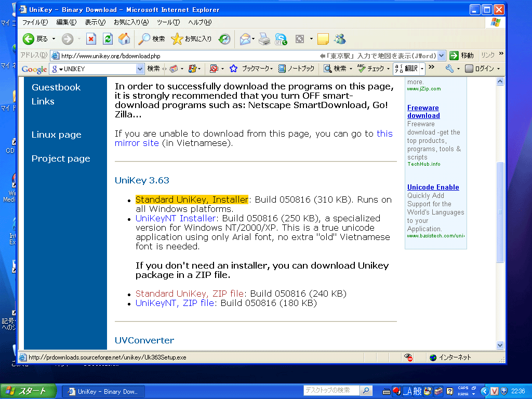Open the Linux page sidebar link
This screenshot has width=532, height=399.
click(56, 135)
